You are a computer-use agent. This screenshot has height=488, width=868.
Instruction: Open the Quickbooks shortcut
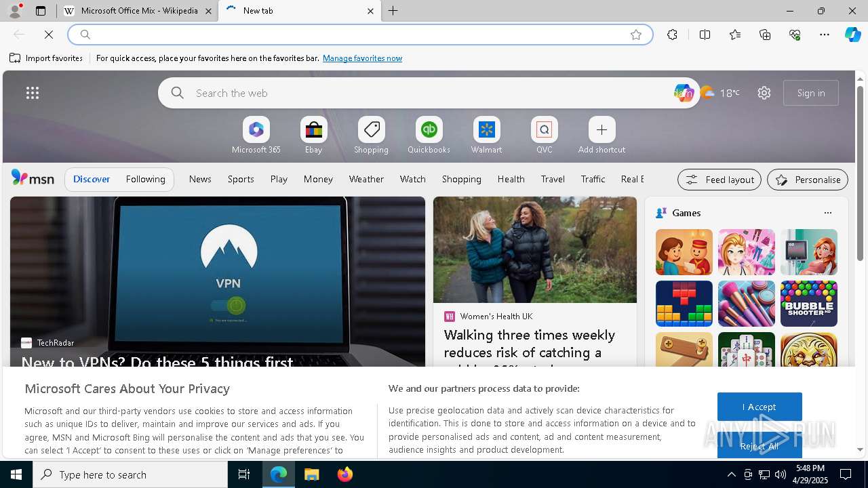(429, 135)
